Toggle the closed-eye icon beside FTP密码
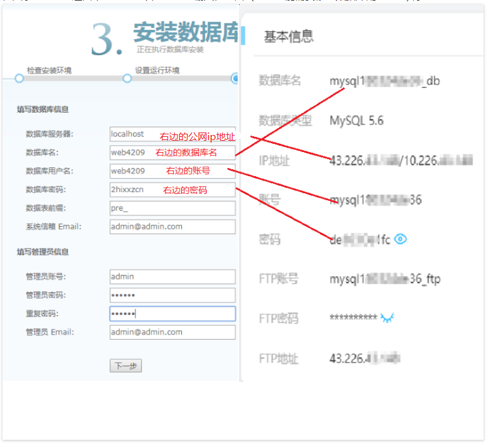The width and height of the screenshot is (488, 448). pyautogui.click(x=387, y=318)
